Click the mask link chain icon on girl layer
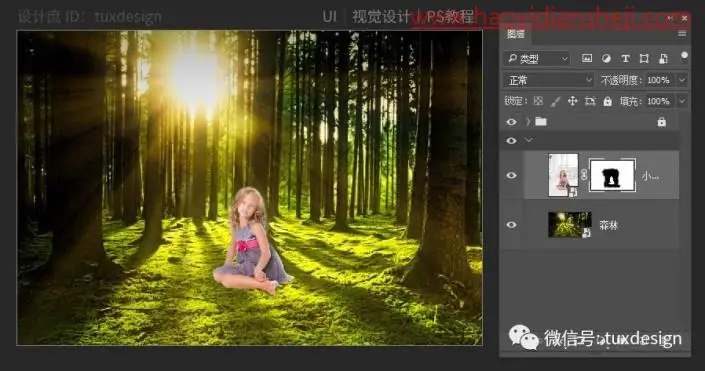705x371 pixels. tap(584, 175)
